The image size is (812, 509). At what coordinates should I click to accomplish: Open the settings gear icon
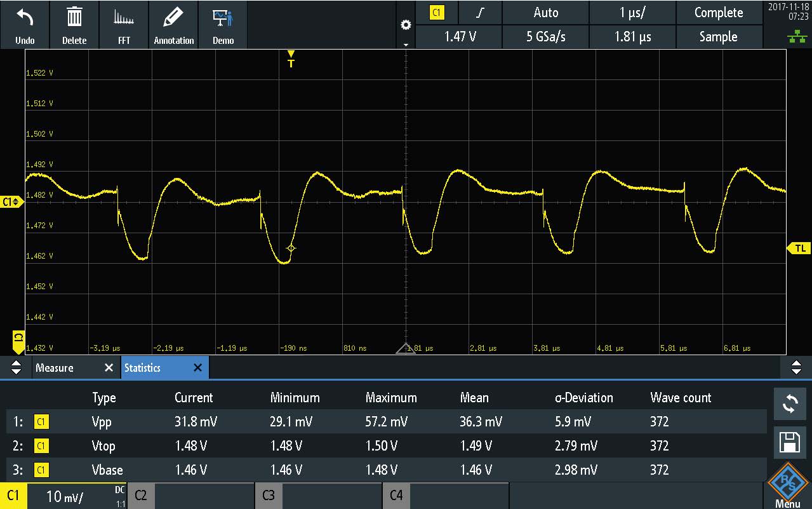click(406, 25)
